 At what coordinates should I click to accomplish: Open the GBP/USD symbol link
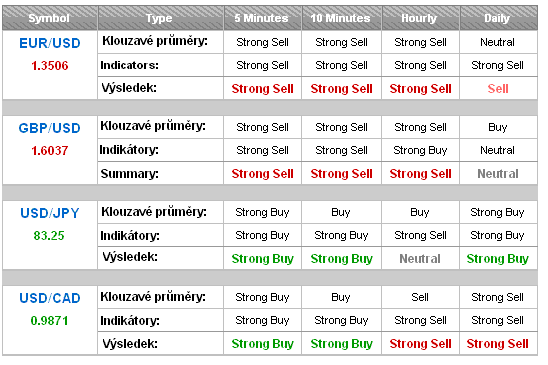click(x=50, y=128)
